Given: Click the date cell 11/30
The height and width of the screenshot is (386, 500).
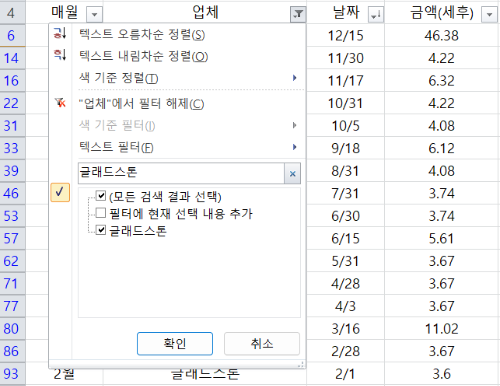Looking at the screenshot, I should tap(345, 58).
